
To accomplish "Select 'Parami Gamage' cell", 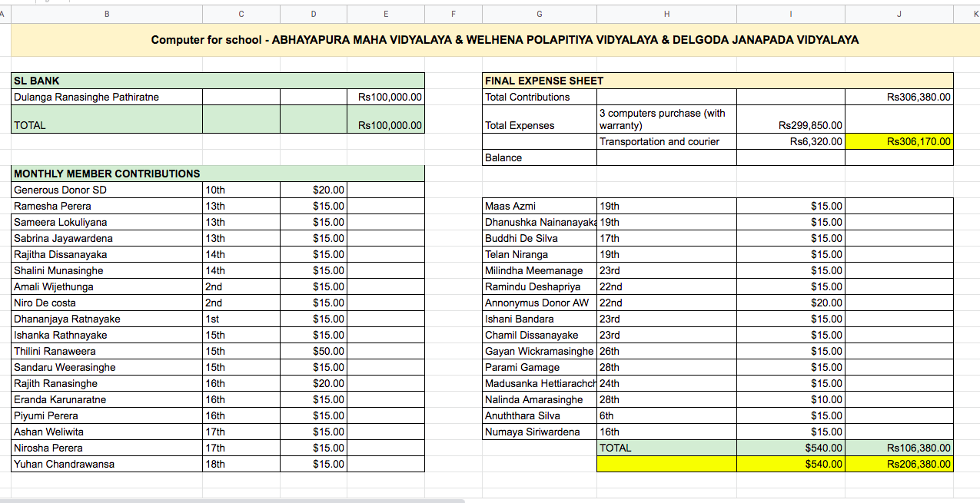I will tap(540, 367).
